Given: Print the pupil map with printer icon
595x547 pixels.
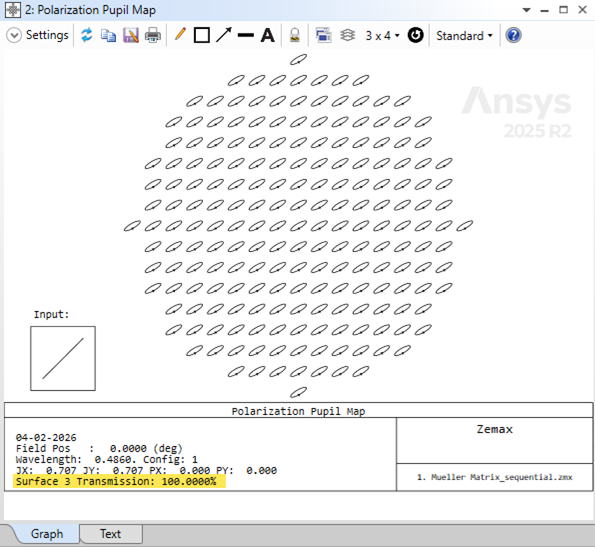Looking at the screenshot, I should point(153,35).
